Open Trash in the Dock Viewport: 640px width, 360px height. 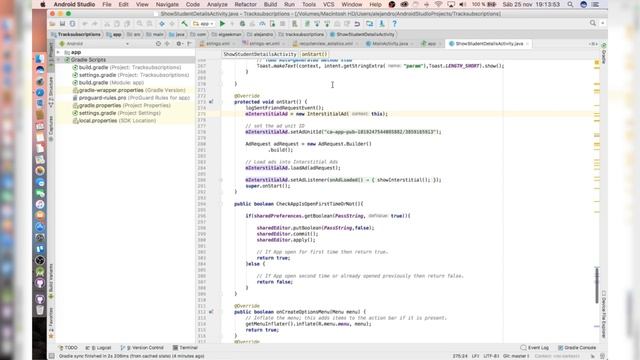pos(40,310)
